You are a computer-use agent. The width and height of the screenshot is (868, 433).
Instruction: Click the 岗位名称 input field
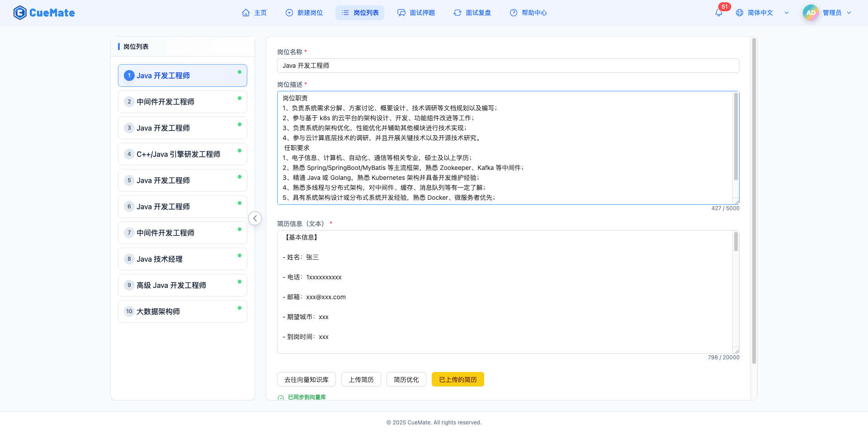point(508,65)
